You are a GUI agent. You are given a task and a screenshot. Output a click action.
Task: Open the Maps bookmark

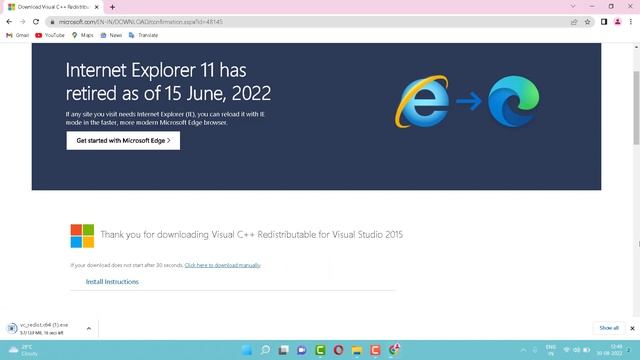tap(82, 35)
